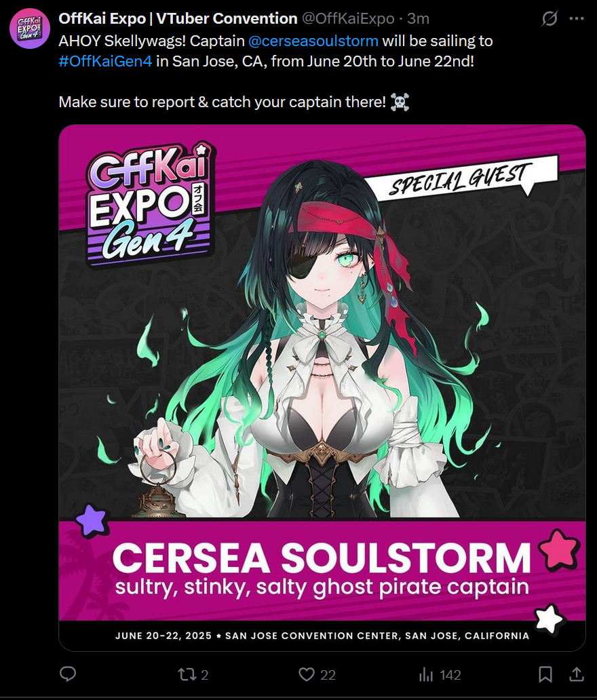Click the repost count number 2
597x700 pixels.
pos(204,674)
